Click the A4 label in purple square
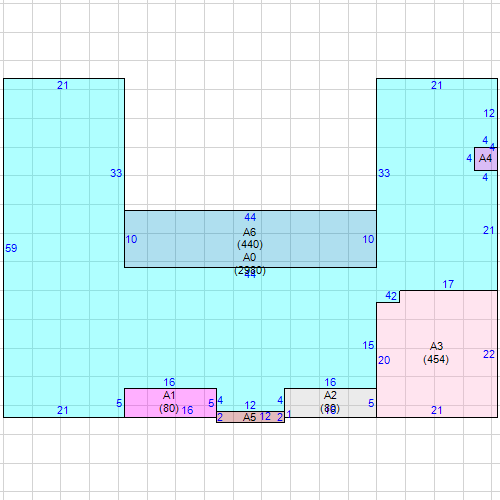 click(485, 158)
